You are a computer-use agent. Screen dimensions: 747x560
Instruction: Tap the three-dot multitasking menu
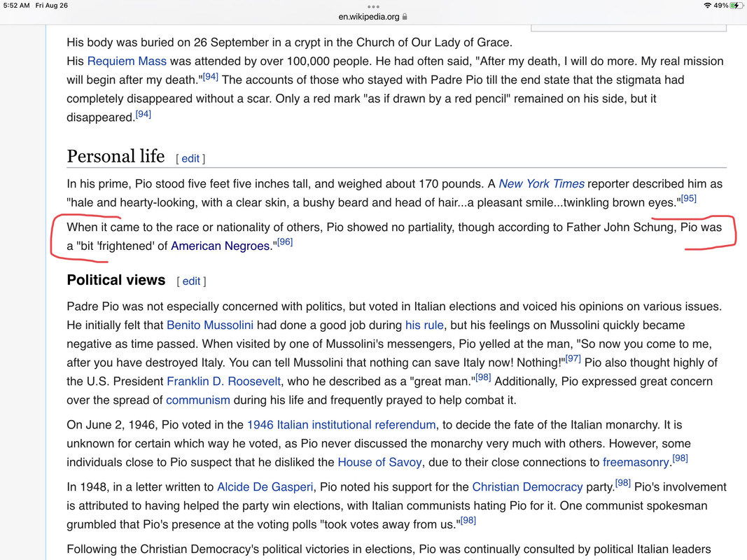[374, 7]
